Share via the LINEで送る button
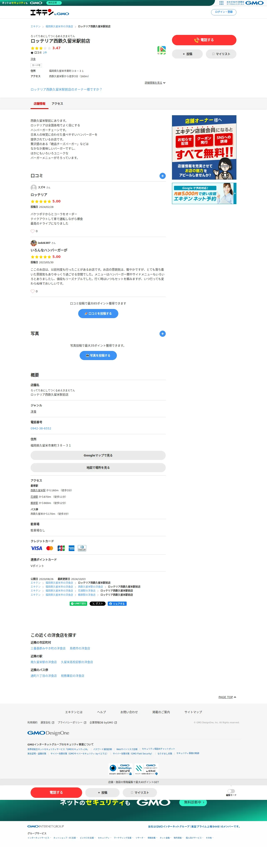The width and height of the screenshot is (267, 868). click(78, 604)
